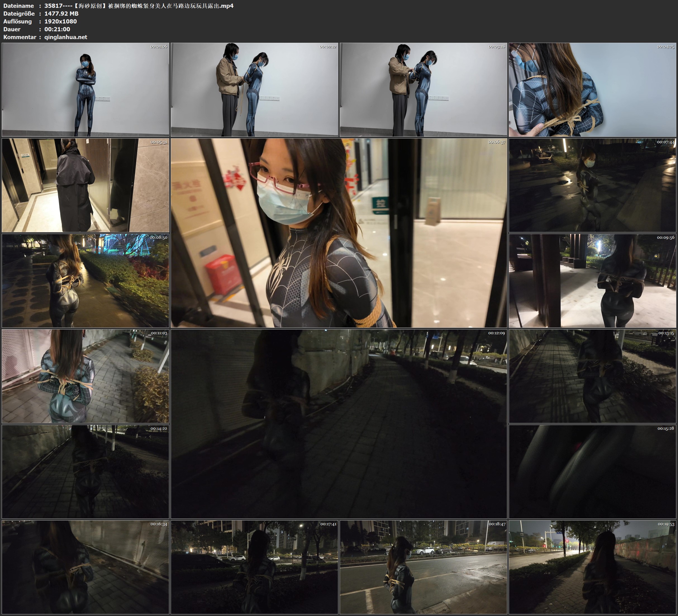Select the frame timestamped 00:16:34
This screenshot has height=616, width=678.
(x=85, y=567)
